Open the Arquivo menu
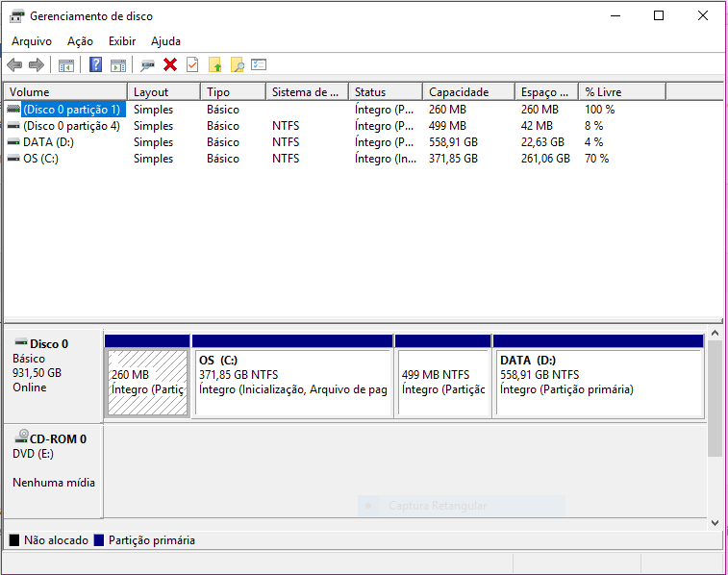Viewport: 728px width, 575px height. pyautogui.click(x=32, y=41)
